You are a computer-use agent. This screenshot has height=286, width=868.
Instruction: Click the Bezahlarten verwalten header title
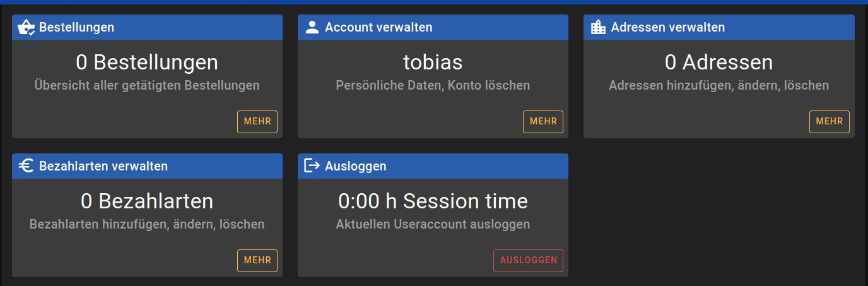tap(103, 166)
